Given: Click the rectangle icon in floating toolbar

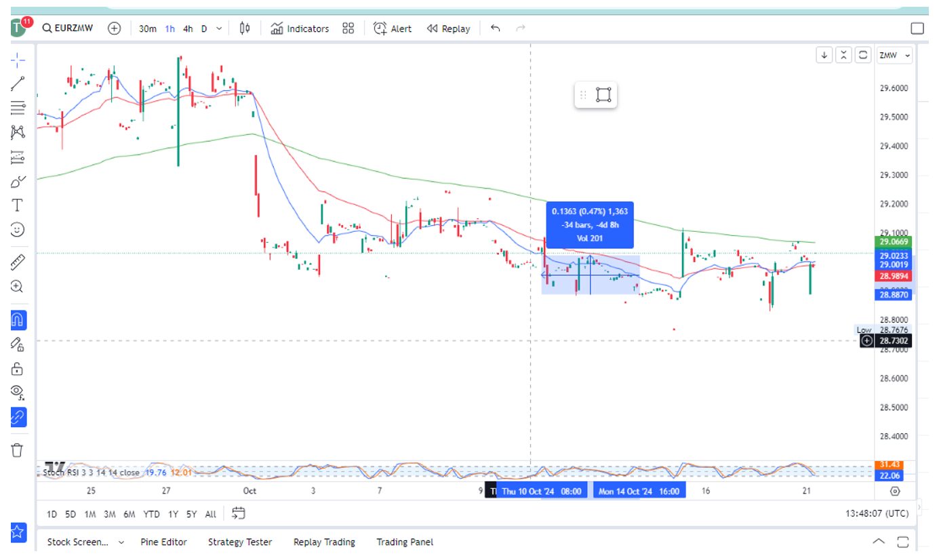Looking at the screenshot, I should click(x=603, y=95).
